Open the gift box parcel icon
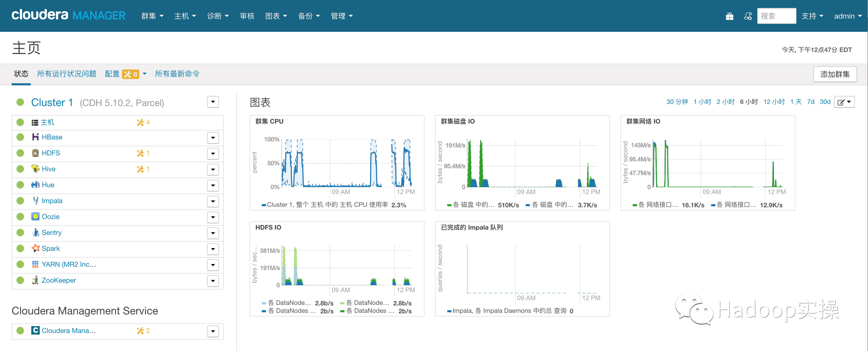Viewport: 868px width, 351px height. pos(729,16)
